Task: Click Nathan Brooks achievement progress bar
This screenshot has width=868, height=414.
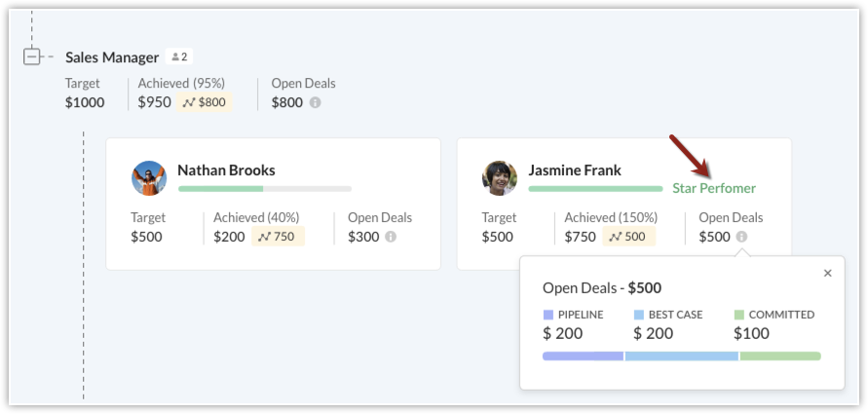Action: (264, 188)
